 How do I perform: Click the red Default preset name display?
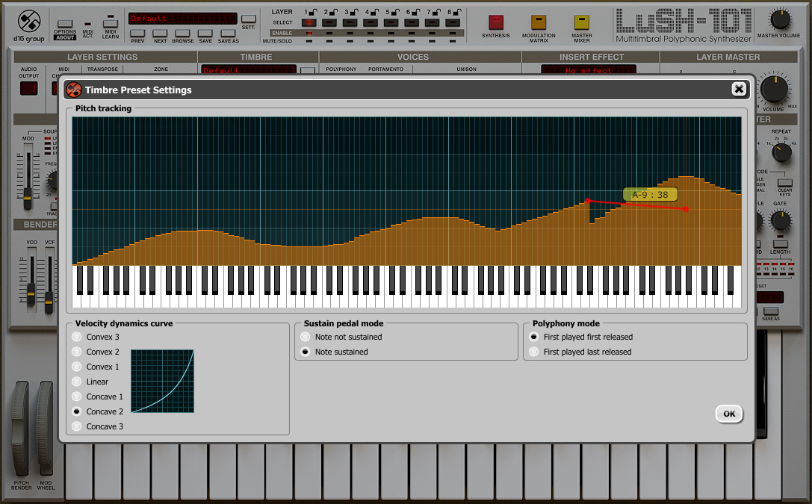point(182,18)
